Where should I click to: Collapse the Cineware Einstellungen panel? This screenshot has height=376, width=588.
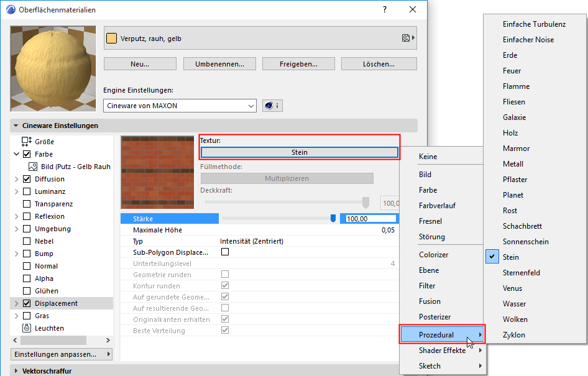pos(16,126)
